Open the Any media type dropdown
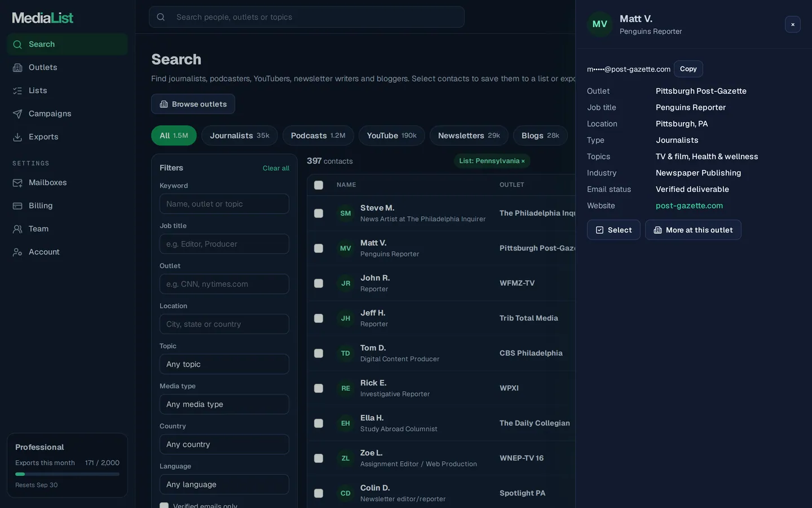Image resolution: width=812 pixels, height=508 pixels. click(x=224, y=404)
